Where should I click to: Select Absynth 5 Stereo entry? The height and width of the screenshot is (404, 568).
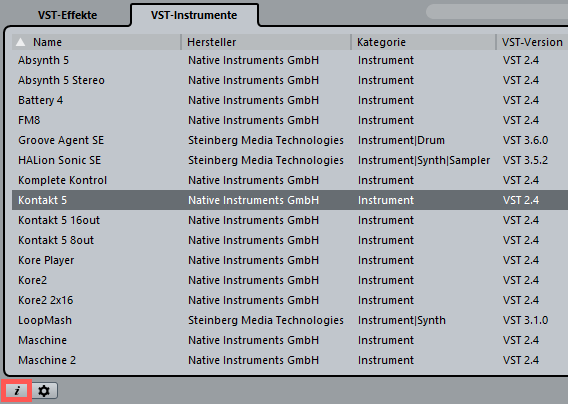[x=290, y=80]
